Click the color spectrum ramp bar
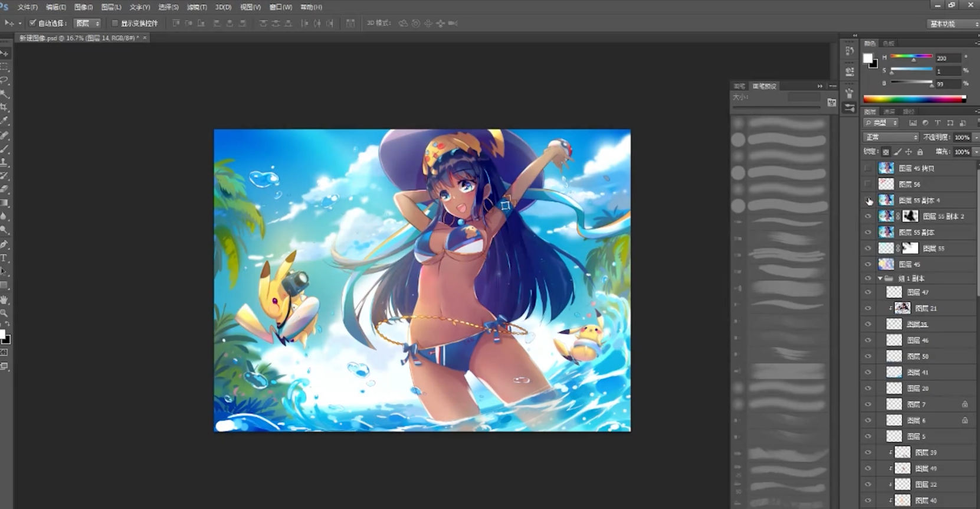980x509 pixels. (915, 99)
